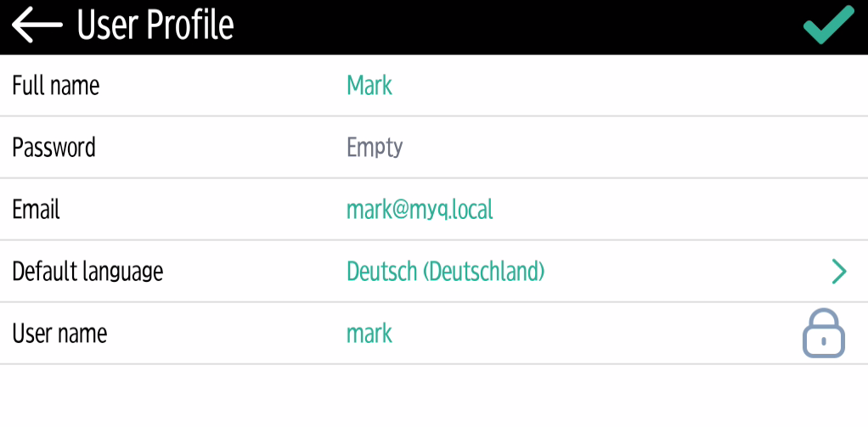Screen dimensions: 868x427
Task: Expand the Default language chevron
Action: 838,272
